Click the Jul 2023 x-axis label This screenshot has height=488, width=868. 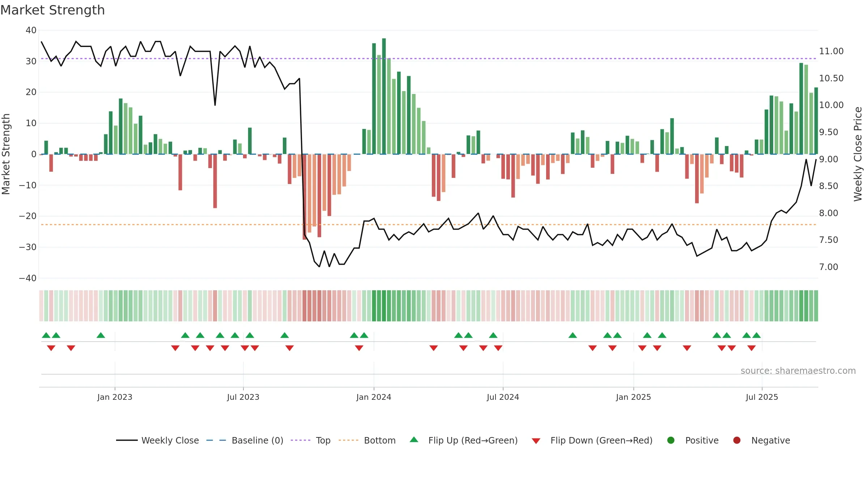(x=243, y=397)
